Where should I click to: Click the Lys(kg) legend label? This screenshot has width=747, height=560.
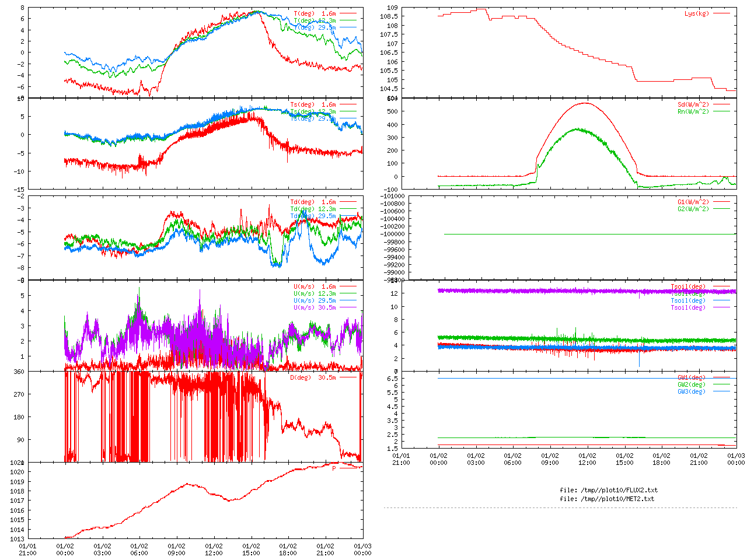pyautogui.click(x=696, y=13)
